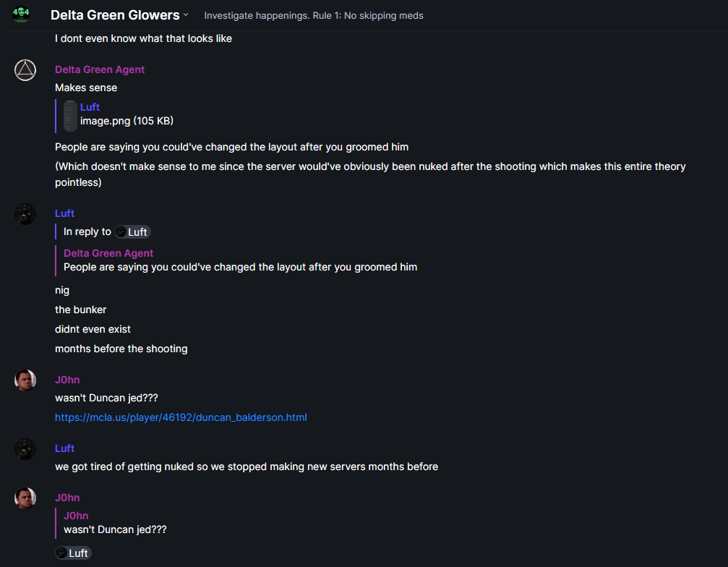This screenshot has width=728, height=567.
Task: Click the room topic about skipping meds
Action: (314, 15)
